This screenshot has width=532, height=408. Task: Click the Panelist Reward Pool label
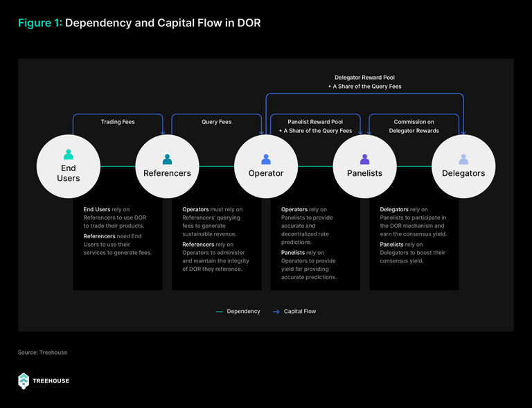(315, 122)
